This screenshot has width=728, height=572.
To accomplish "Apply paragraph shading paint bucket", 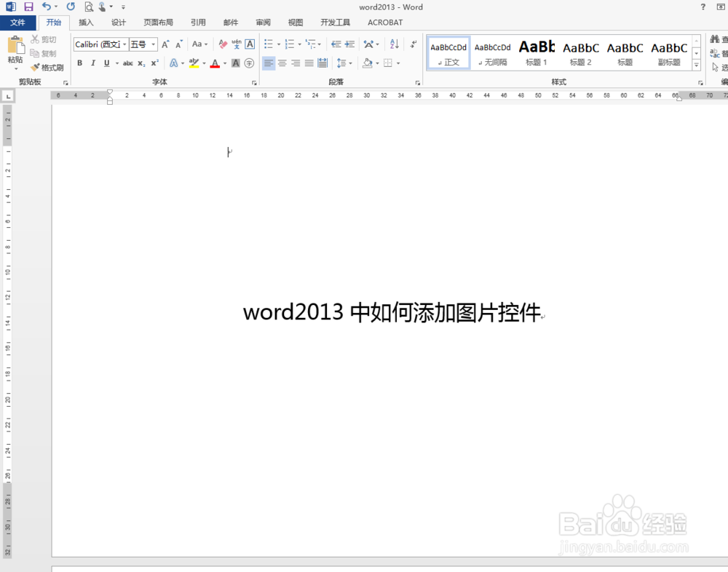I will coord(367,63).
